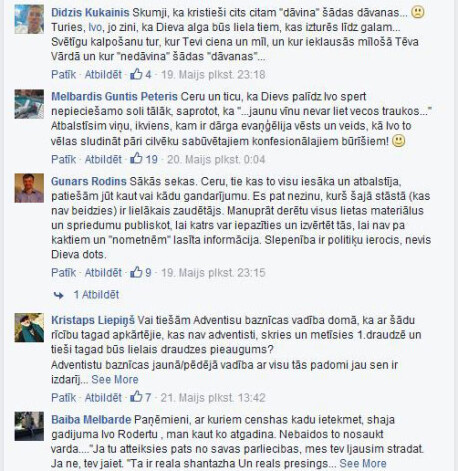
Task: Click the thumbs-up icon with 4 likes
Action: pyautogui.click(x=136, y=74)
